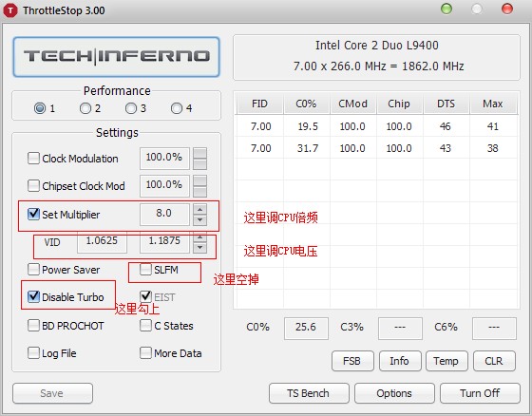Click the ThrottleStop red T title icon
The image size is (532, 416).
click(x=10, y=10)
